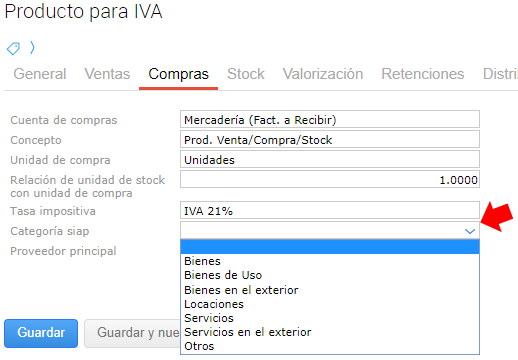
Task: Open the Valorización tab
Action: click(323, 74)
